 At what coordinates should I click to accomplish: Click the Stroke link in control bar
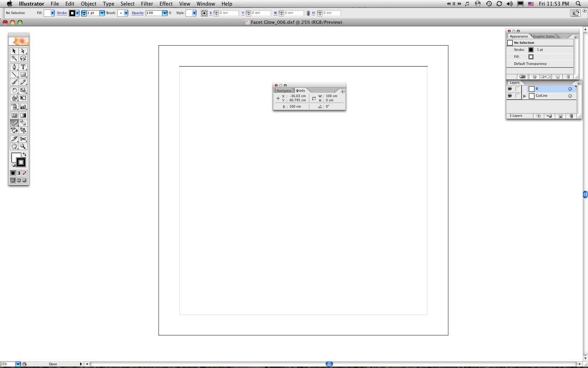click(x=62, y=13)
